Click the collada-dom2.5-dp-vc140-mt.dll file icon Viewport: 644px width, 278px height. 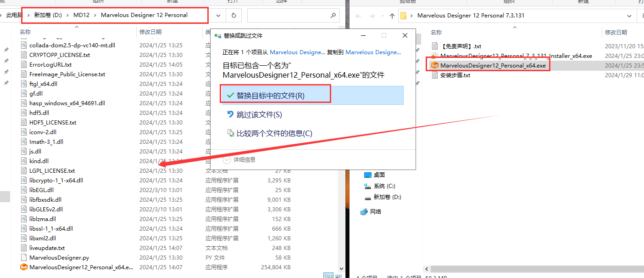tap(25, 45)
